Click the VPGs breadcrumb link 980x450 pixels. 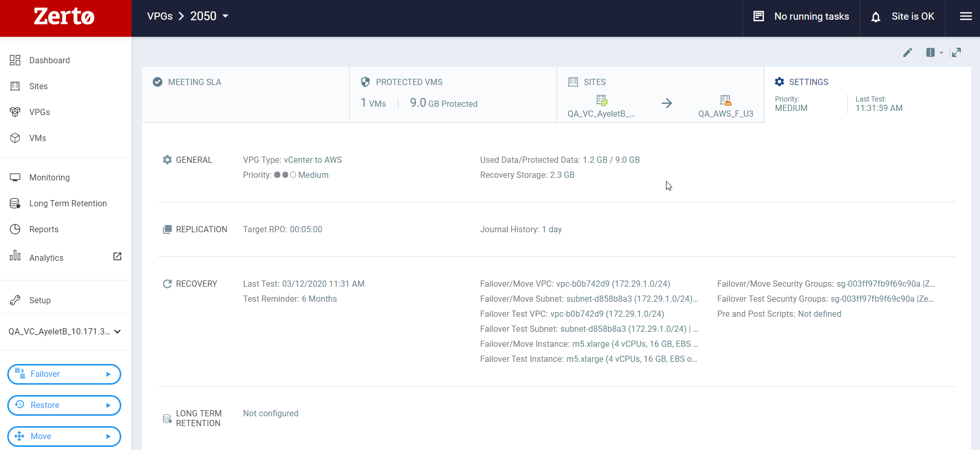160,16
